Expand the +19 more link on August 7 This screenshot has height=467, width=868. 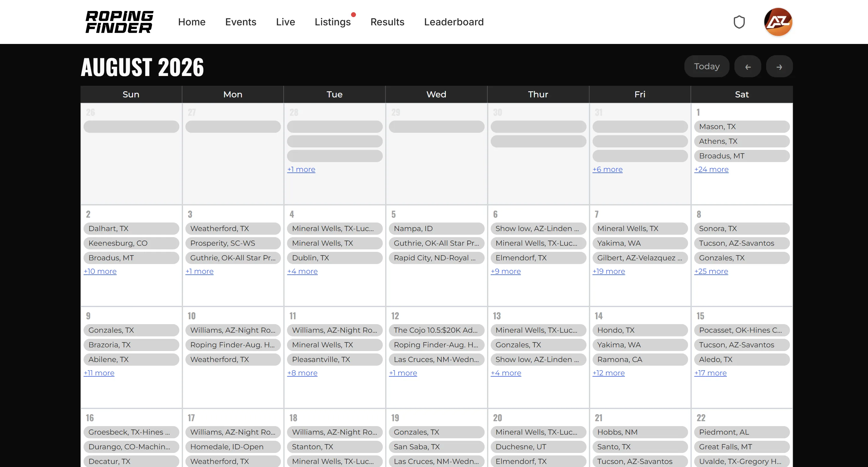click(x=608, y=271)
